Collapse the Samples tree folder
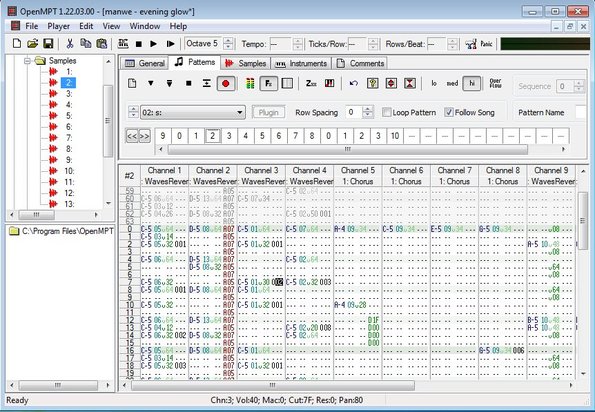The image size is (595, 412). [x=27, y=61]
